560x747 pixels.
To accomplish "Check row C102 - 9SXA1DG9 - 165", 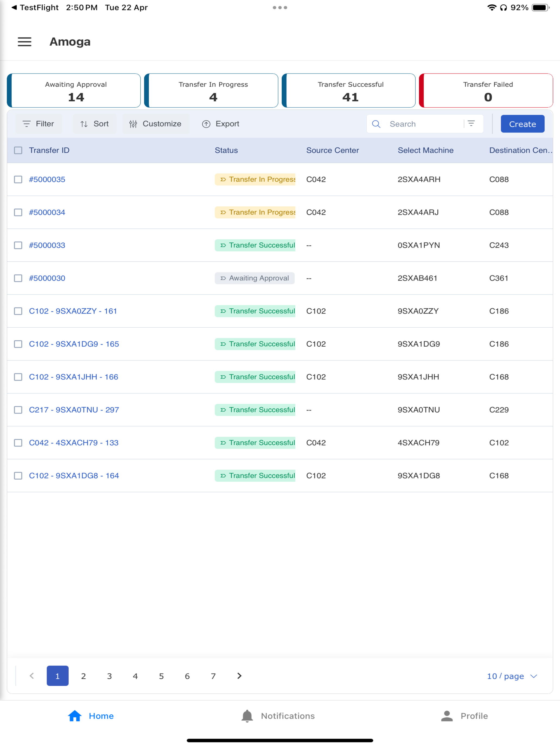I will coord(18,344).
